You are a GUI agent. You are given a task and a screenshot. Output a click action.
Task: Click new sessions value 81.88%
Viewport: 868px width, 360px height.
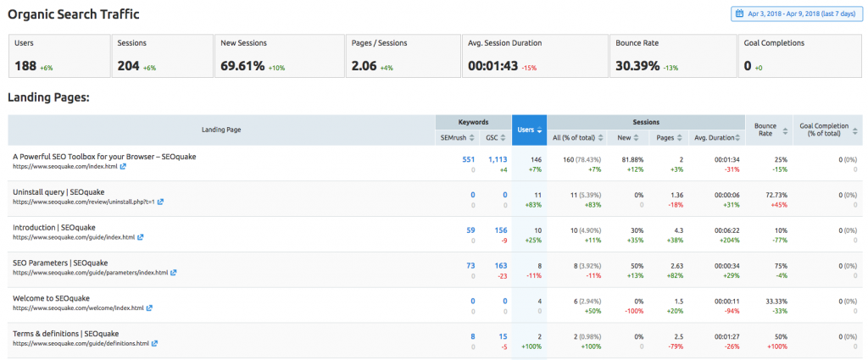pyautogui.click(x=633, y=159)
